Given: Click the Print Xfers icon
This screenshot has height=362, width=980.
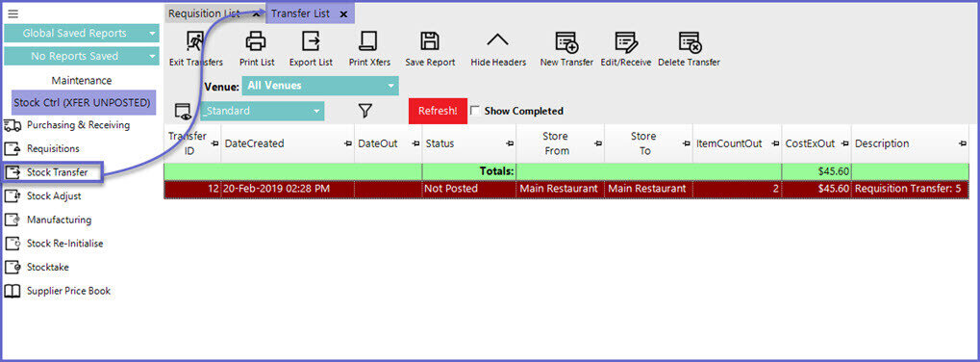Looking at the screenshot, I should (368, 41).
